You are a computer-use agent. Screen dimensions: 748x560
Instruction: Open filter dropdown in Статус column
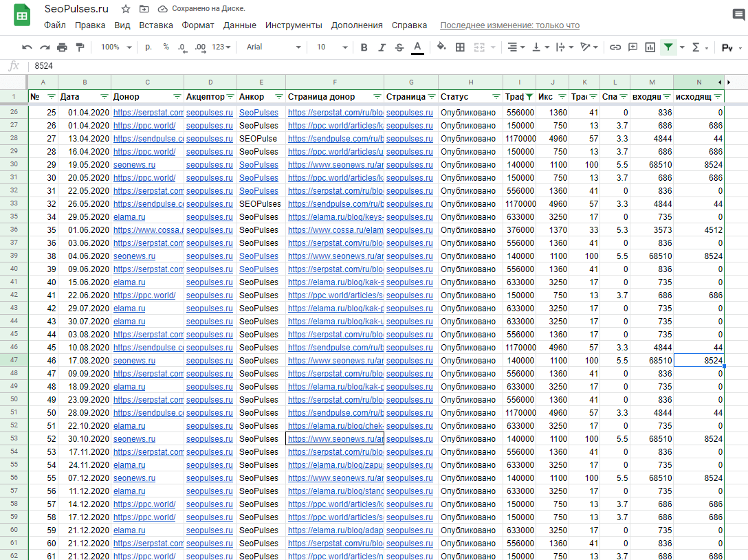(x=496, y=97)
